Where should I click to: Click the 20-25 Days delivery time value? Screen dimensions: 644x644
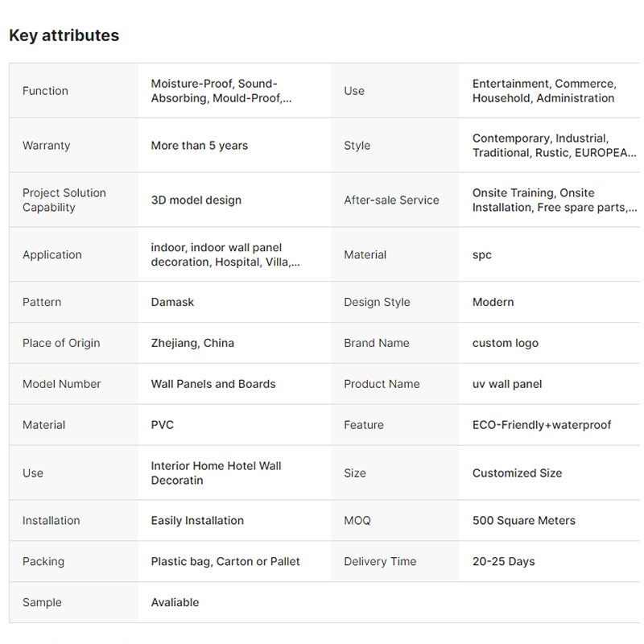click(503, 562)
